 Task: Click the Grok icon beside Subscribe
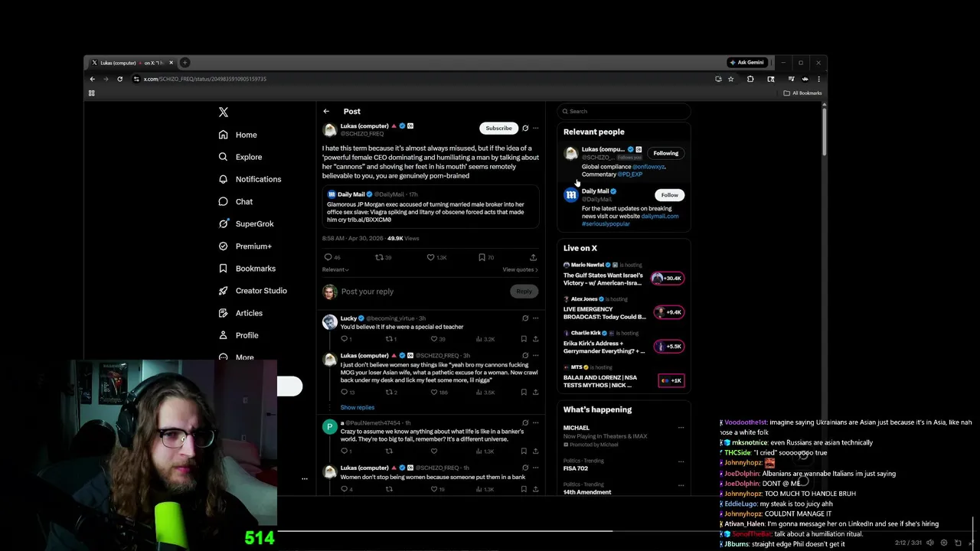click(x=525, y=129)
